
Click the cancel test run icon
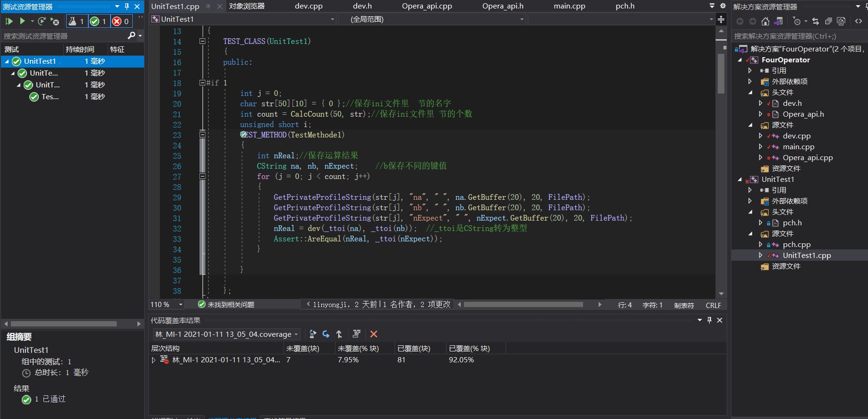(55, 21)
